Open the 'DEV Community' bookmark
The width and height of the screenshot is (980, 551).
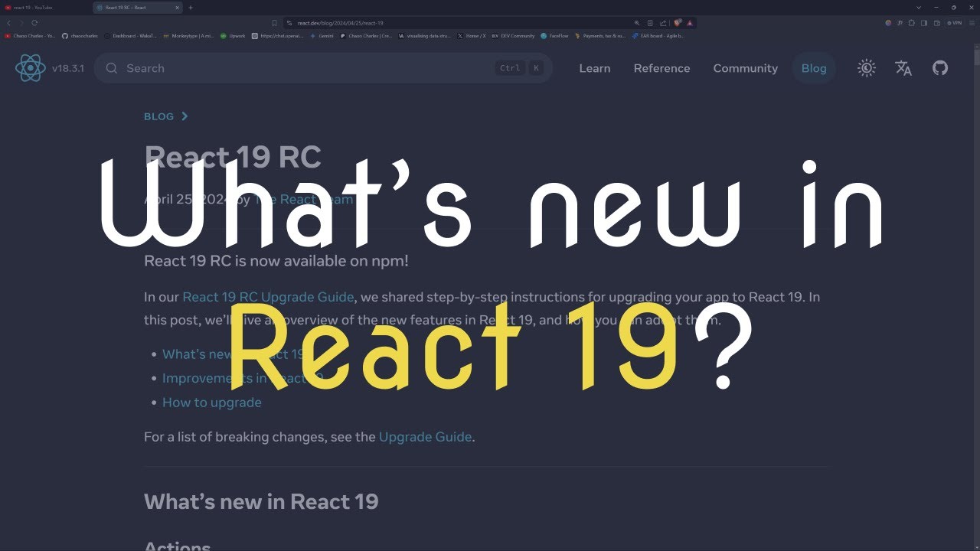[x=513, y=35]
